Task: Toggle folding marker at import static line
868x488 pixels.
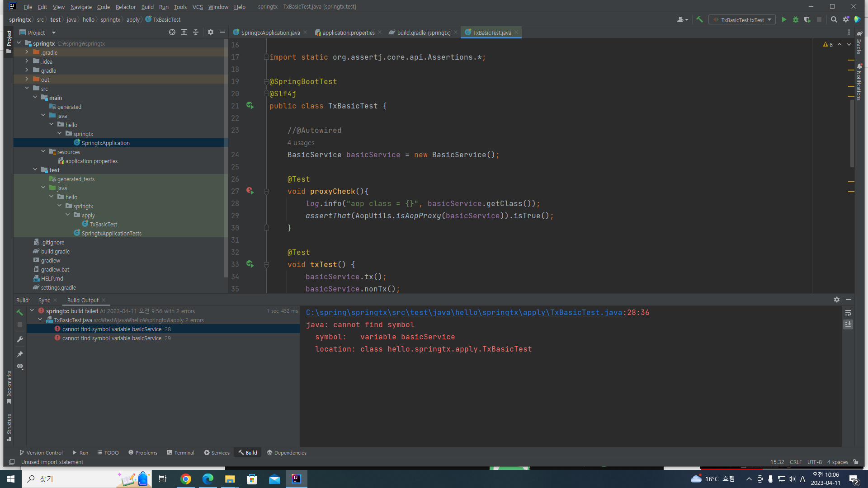Action: pos(266,57)
